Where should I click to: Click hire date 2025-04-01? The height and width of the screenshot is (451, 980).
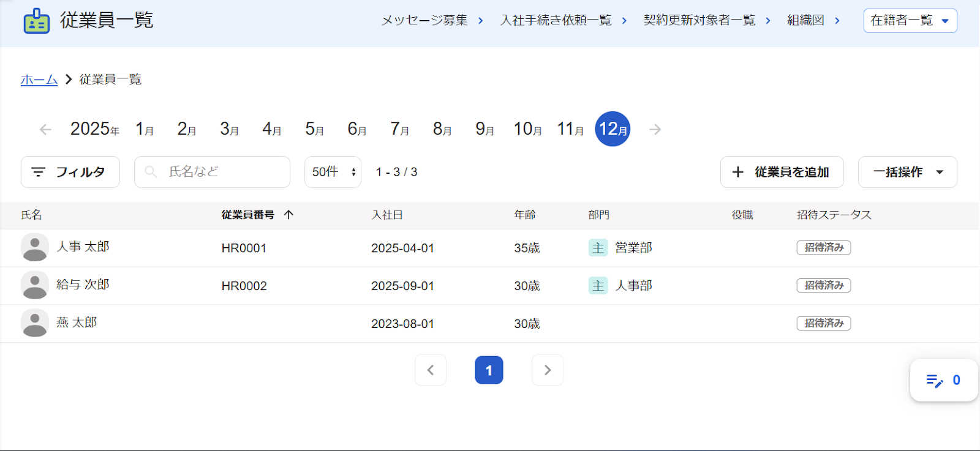[402, 248]
